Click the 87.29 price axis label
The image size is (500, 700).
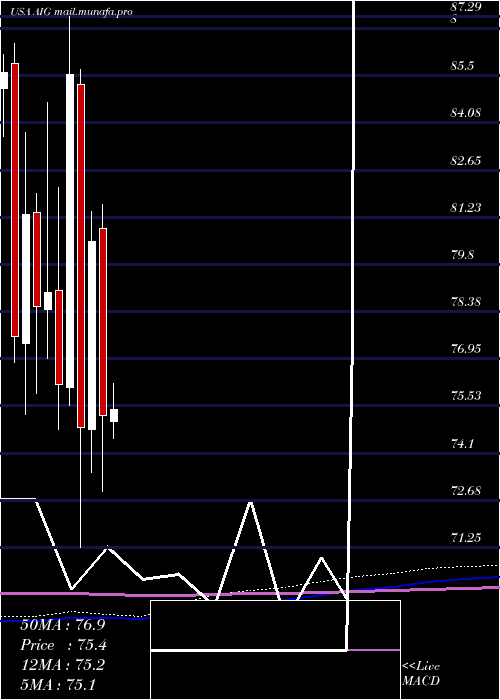466,8
